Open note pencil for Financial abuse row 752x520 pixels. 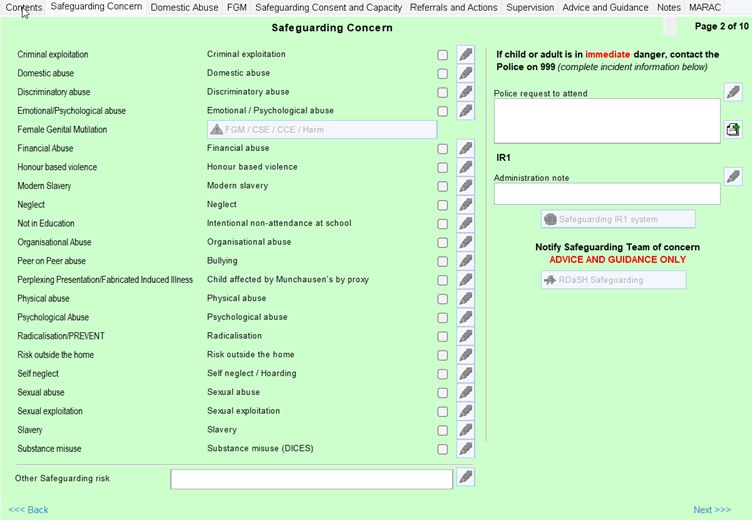click(465, 148)
